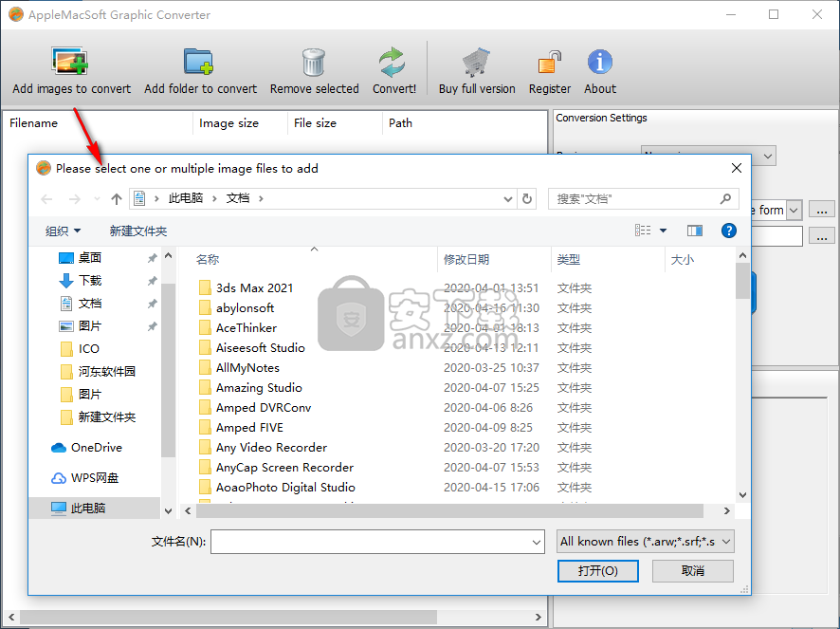Screen dimensions: 840x629
Task: Click Add folder to convert icon
Action: (199, 61)
